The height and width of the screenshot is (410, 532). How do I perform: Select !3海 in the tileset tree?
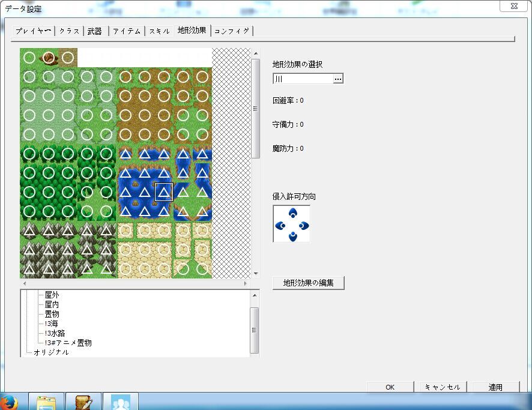(51, 323)
